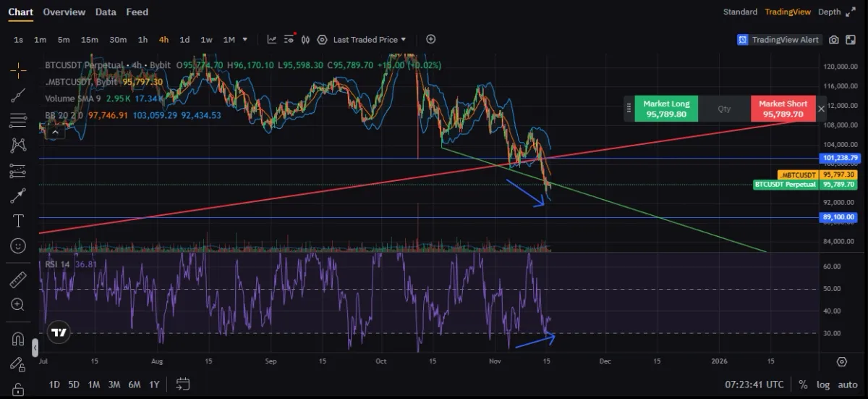
Task: Take a chart snapshot with camera icon
Action: point(834,40)
